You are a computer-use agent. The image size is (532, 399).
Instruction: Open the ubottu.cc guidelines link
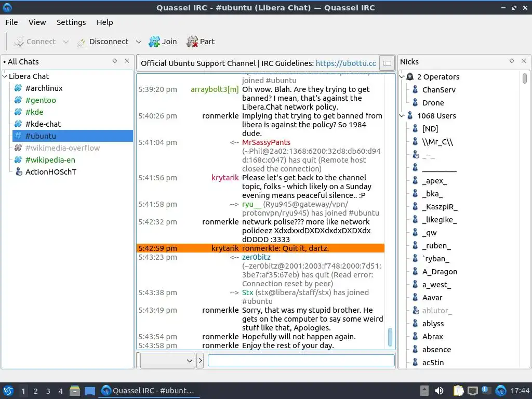pyautogui.click(x=345, y=63)
